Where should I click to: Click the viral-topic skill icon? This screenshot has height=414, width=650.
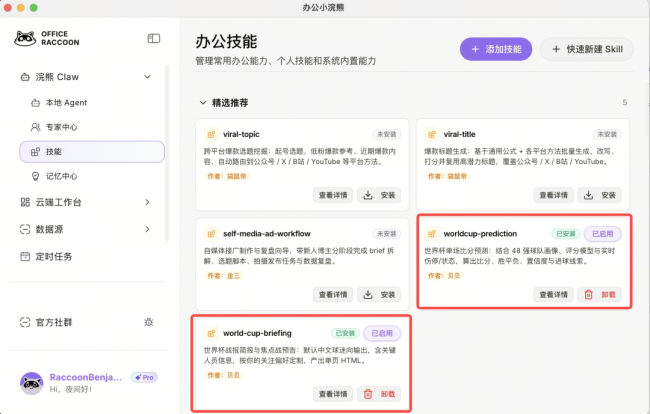point(211,134)
